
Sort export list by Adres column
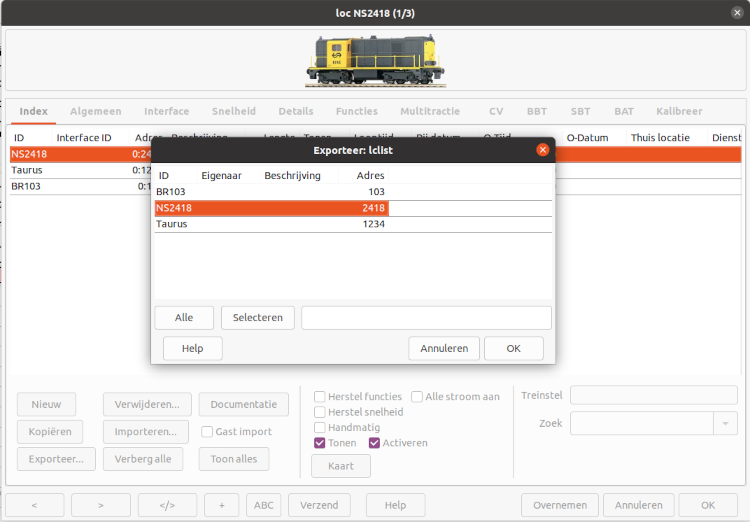point(370,175)
